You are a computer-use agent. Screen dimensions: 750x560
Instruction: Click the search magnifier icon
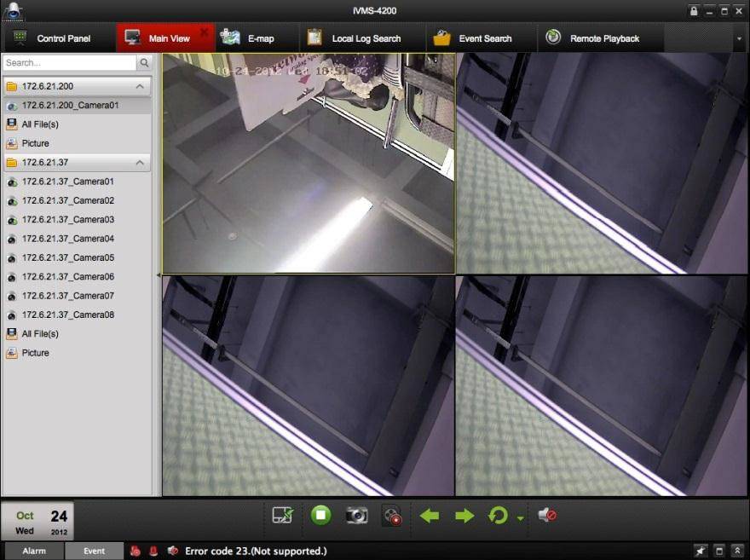(145, 63)
